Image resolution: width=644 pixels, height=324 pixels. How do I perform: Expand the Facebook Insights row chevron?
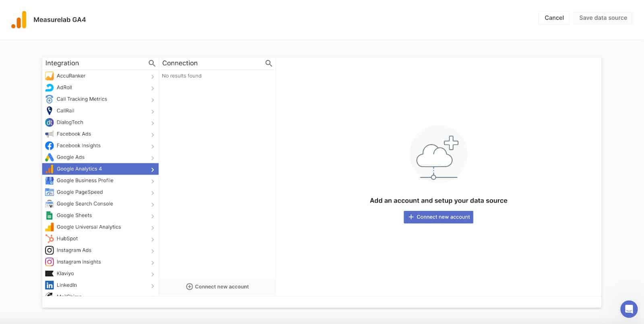pos(153,146)
